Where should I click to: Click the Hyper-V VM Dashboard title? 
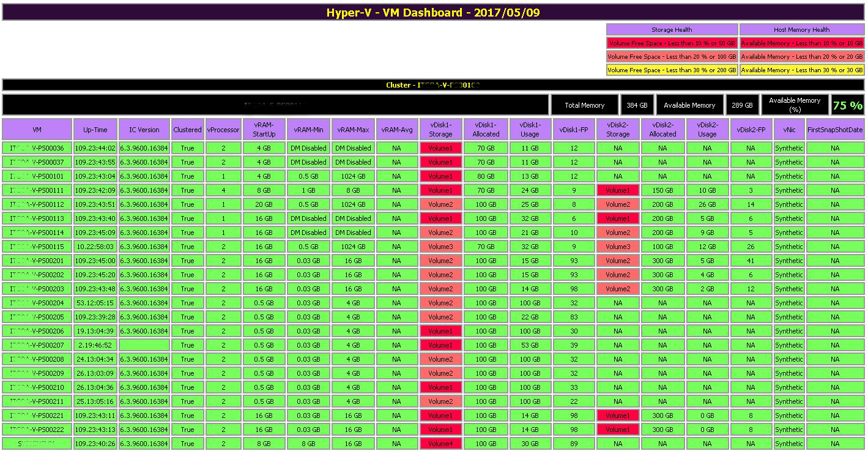tap(433, 12)
